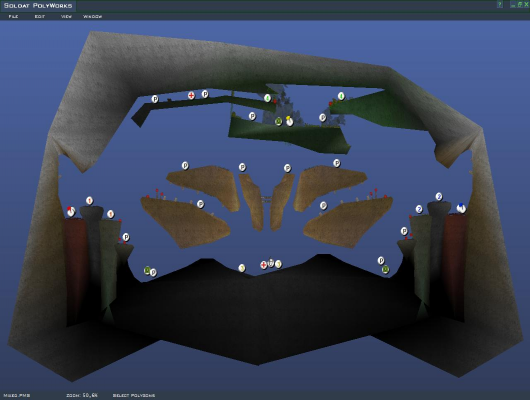
Task: Select the P spawn beside the left floor green marker
Action: coord(153,272)
